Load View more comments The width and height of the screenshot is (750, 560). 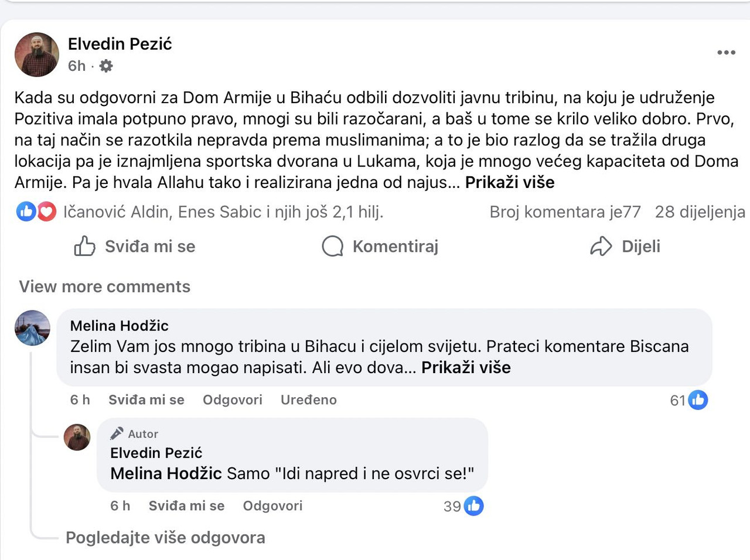point(105,286)
